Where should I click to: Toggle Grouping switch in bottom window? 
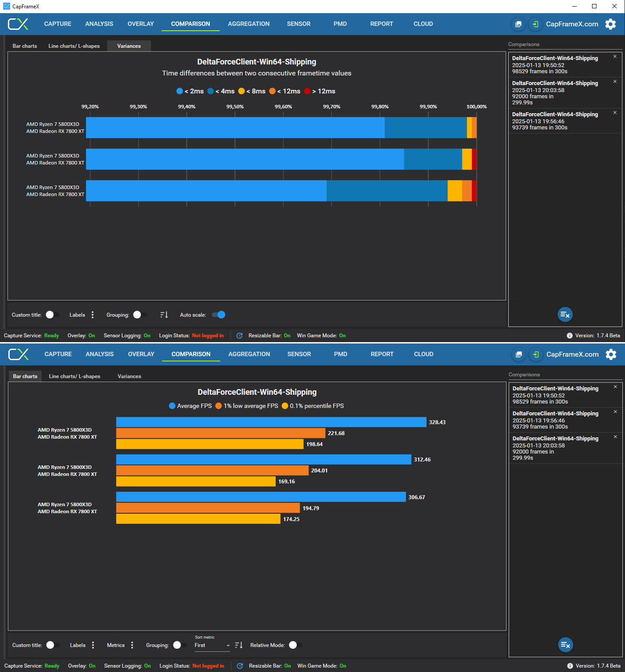[x=180, y=645]
